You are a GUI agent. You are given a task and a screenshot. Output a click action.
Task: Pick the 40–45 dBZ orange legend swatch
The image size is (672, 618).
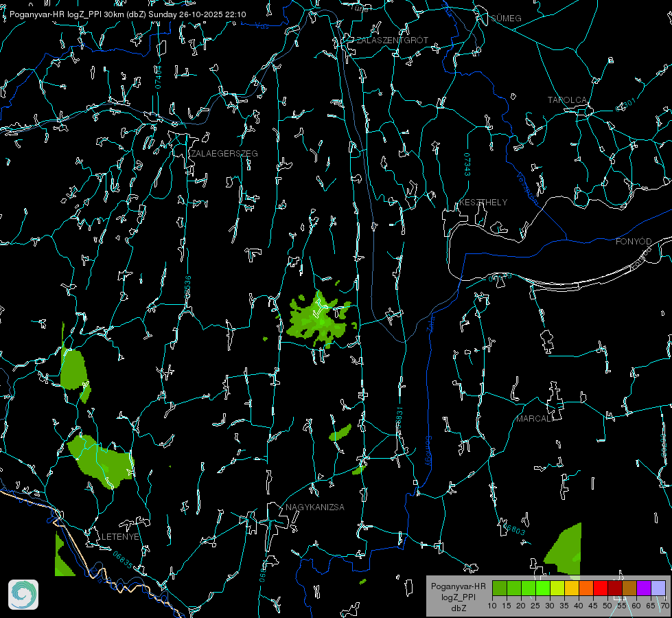coord(586,588)
